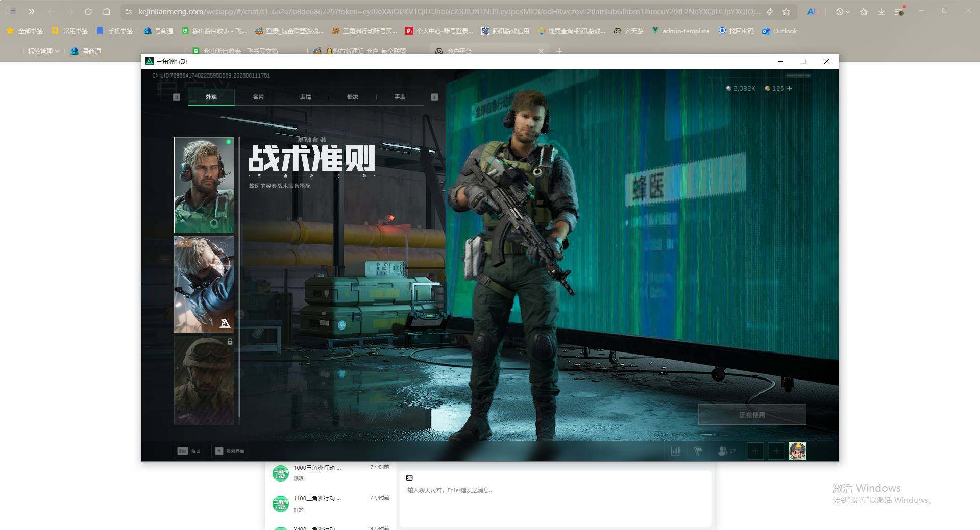Screen dimensions: 980x530
Task: Open the 处罚查询-腾讯游戏 bookmark
Action: tap(572, 31)
